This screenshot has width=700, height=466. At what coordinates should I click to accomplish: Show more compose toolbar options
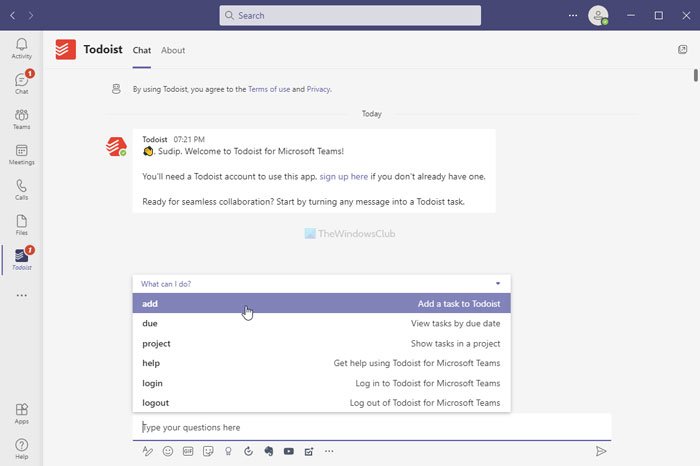pyautogui.click(x=329, y=451)
